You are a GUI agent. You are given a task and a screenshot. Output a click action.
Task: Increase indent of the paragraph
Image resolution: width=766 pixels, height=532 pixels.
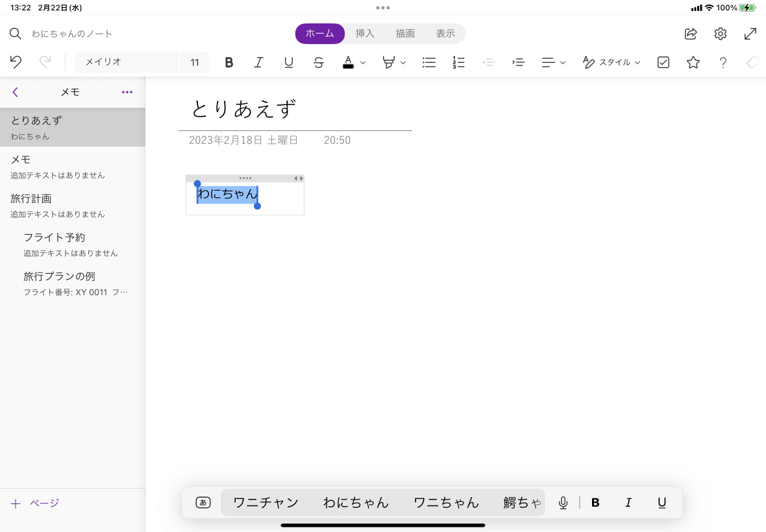coord(518,62)
